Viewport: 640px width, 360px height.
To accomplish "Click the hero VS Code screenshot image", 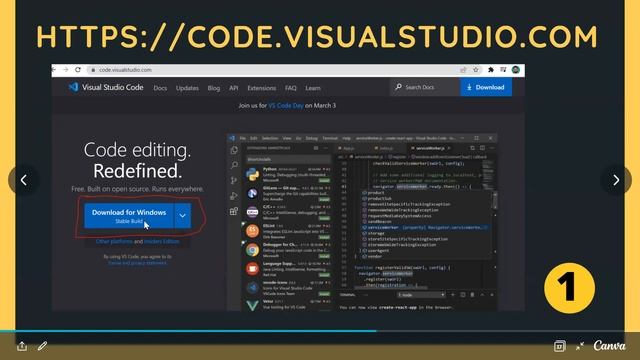I will tap(362, 222).
